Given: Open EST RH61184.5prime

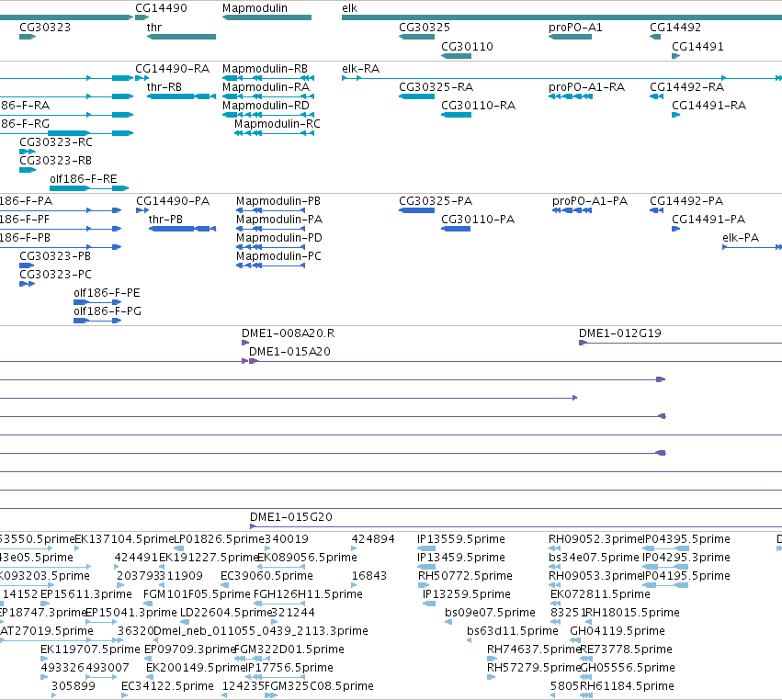Looking at the screenshot, I should 627,686.
